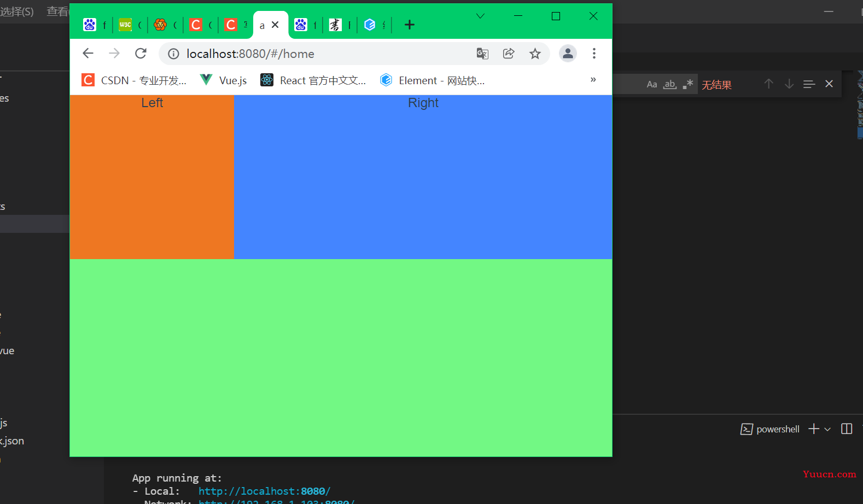Toggle find in selection in VS Code
Viewport: 863px width, 504px height.
pyautogui.click(x=809, y=84)
